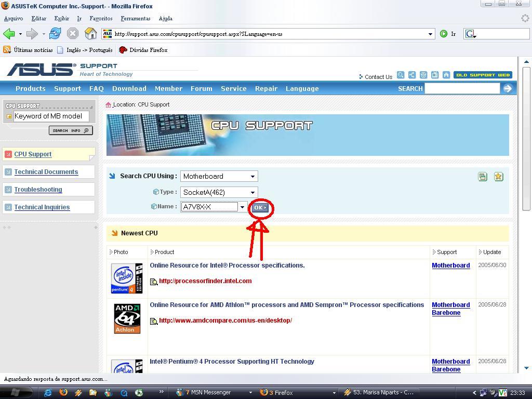Click the green Go (Ir) button
Viewport: 532px width, 399px height.
(444, 34)
